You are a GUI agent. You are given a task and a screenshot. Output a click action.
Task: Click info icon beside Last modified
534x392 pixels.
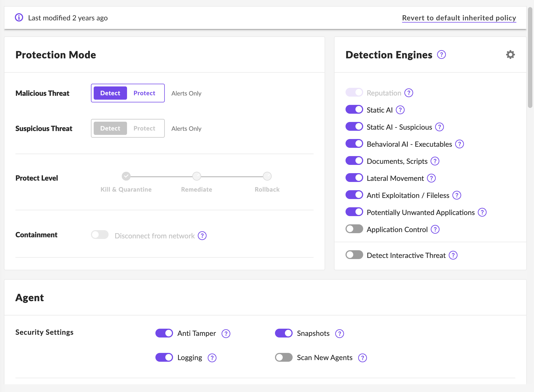(19, 18)
